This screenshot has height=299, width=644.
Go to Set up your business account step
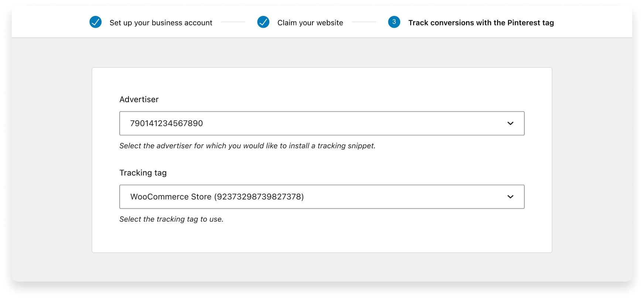point(161,23)
